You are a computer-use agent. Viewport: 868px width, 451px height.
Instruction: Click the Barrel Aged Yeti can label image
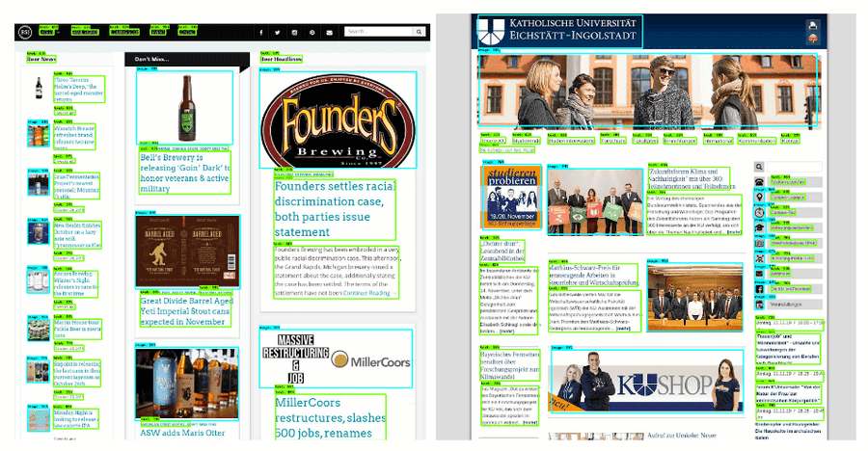click(x=188, y=252)
